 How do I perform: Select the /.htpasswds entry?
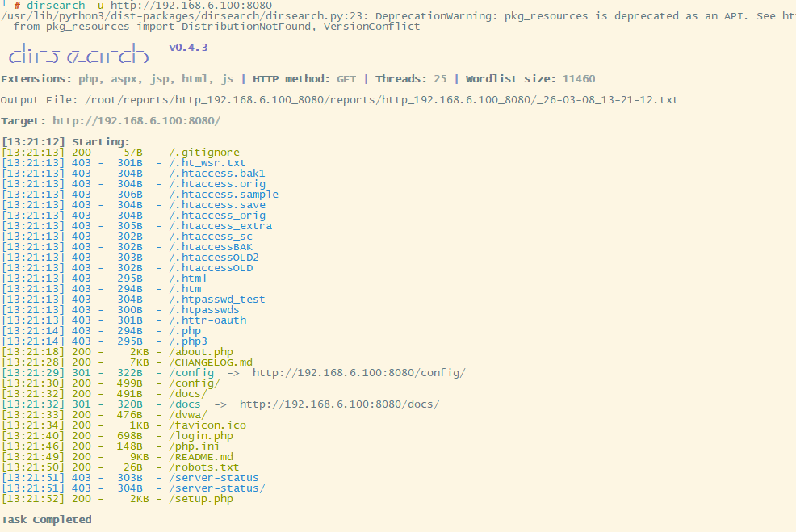point(204,310)
